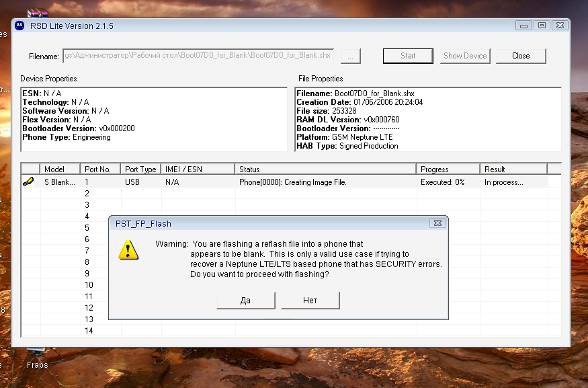Viewport: 588px width, 388px height.
Task: Click the Result column header
Action: 514,169
